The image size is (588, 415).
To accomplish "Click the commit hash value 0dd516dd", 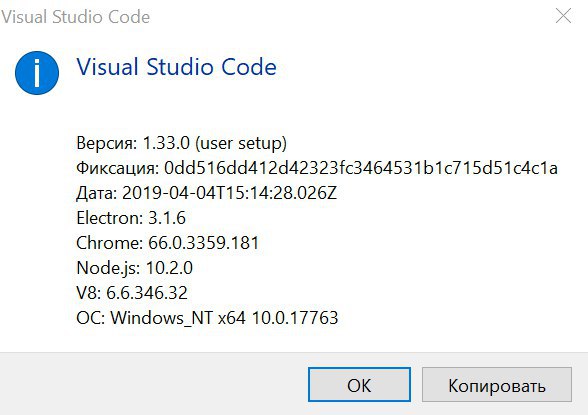I will pyautogui.click(x=361, y=168).
